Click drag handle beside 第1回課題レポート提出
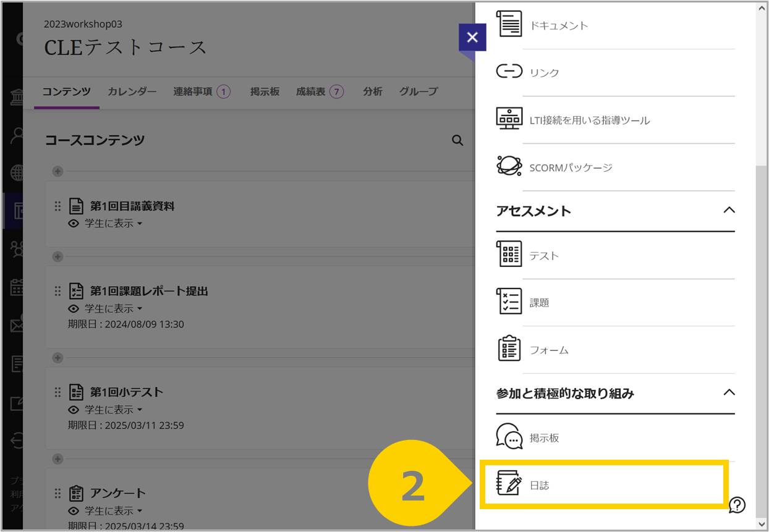Viewport: 769px width, 532px height. click(57, 291)
